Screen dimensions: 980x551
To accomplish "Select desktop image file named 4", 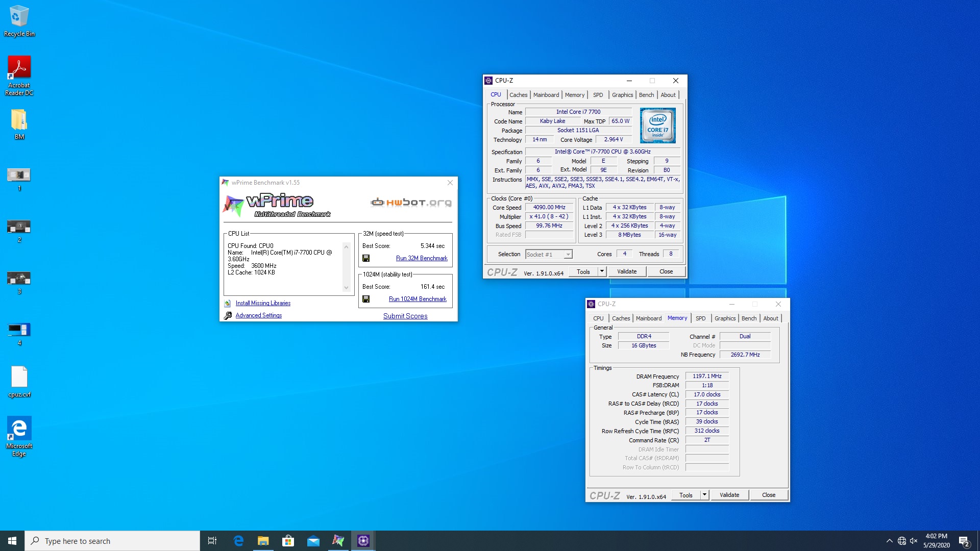I will pyautogui.click(x=19, y=334).
